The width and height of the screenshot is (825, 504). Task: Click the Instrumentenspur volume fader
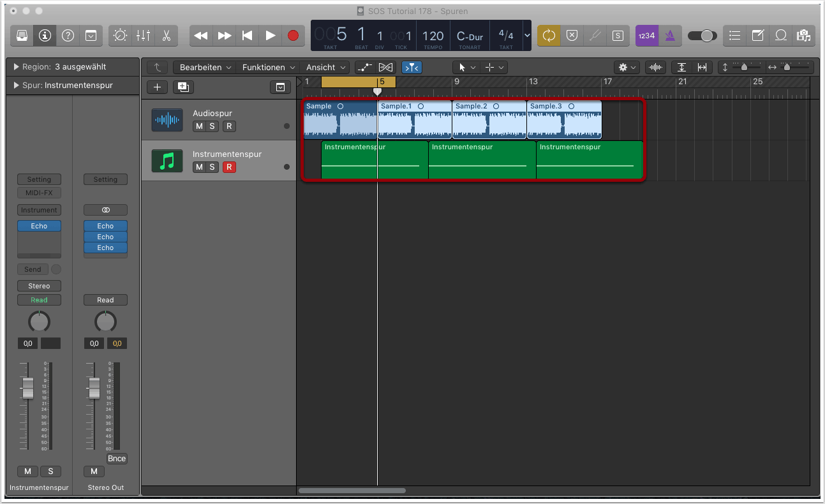(x=27, y=387)
